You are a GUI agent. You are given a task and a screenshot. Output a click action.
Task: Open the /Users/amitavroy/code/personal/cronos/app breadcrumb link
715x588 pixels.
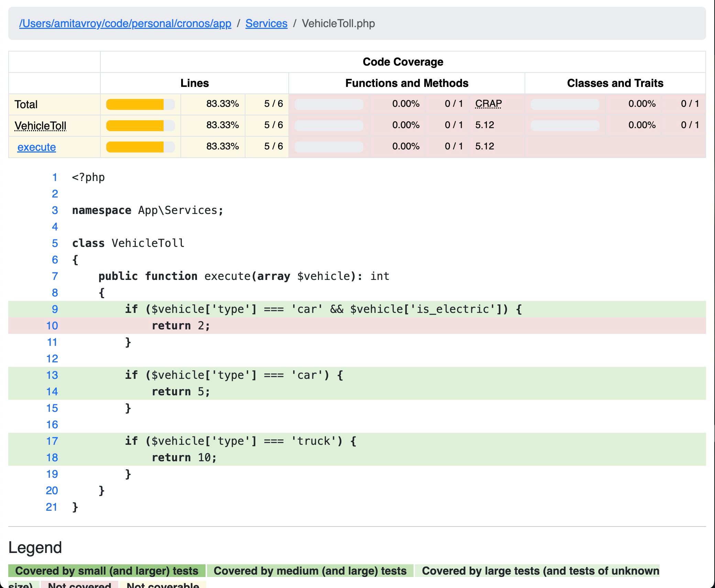(x=125, y=23)
